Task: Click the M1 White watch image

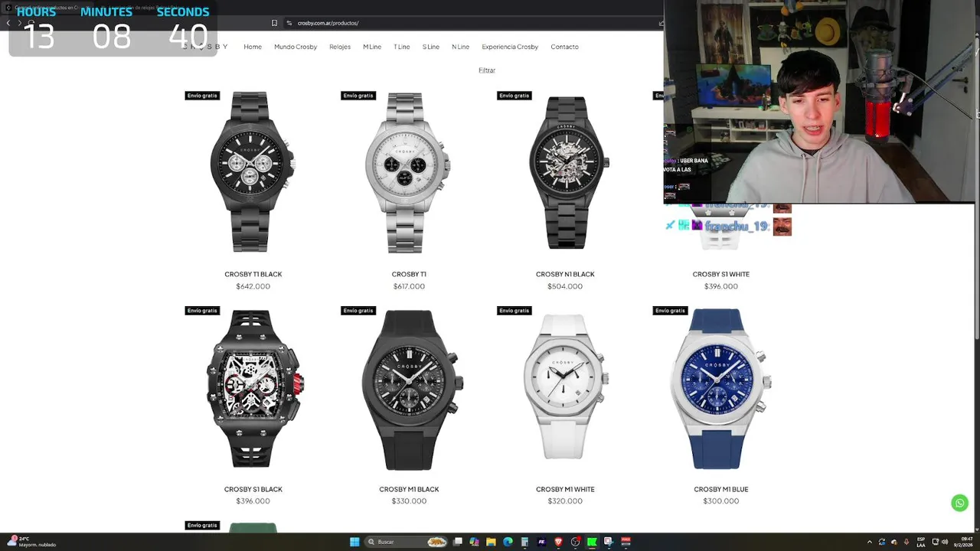Action: click(566, 386)
